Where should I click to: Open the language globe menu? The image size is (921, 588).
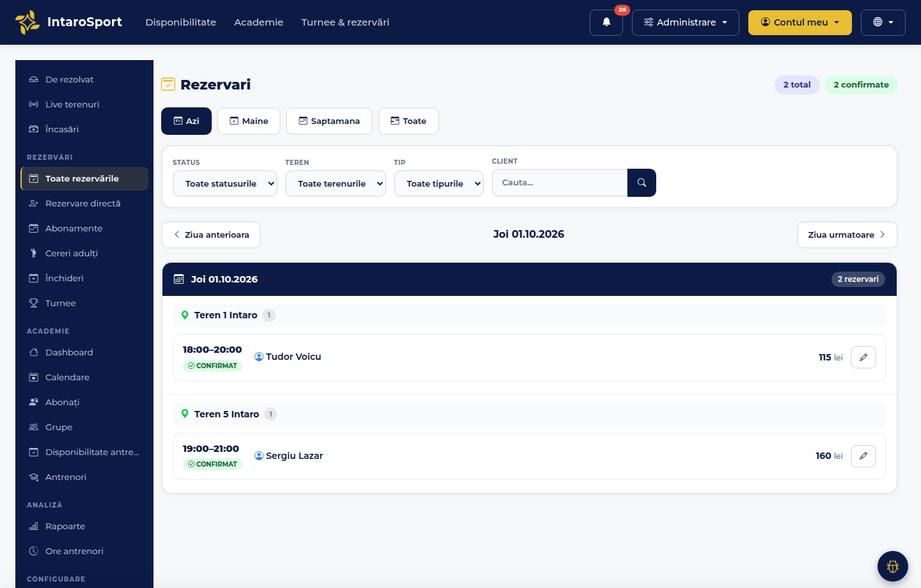click(883, 22)
